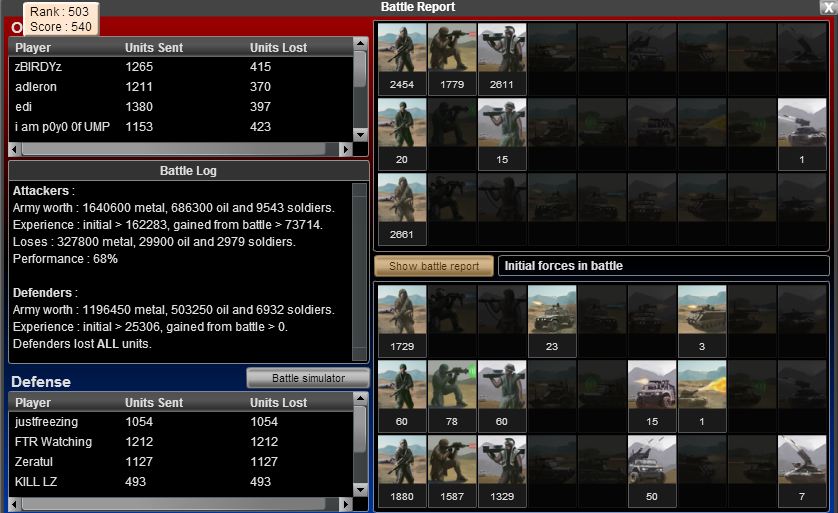Image resolution: width=838 pixels, height=513 pixels.
Task: Click defender rocket soldier showing 60 beside 15
Action: click(502, 396)
